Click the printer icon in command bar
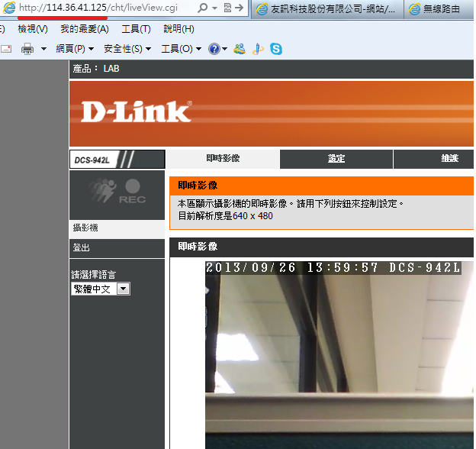This screenshot has width=476, height=449. (x=27, y=49)
